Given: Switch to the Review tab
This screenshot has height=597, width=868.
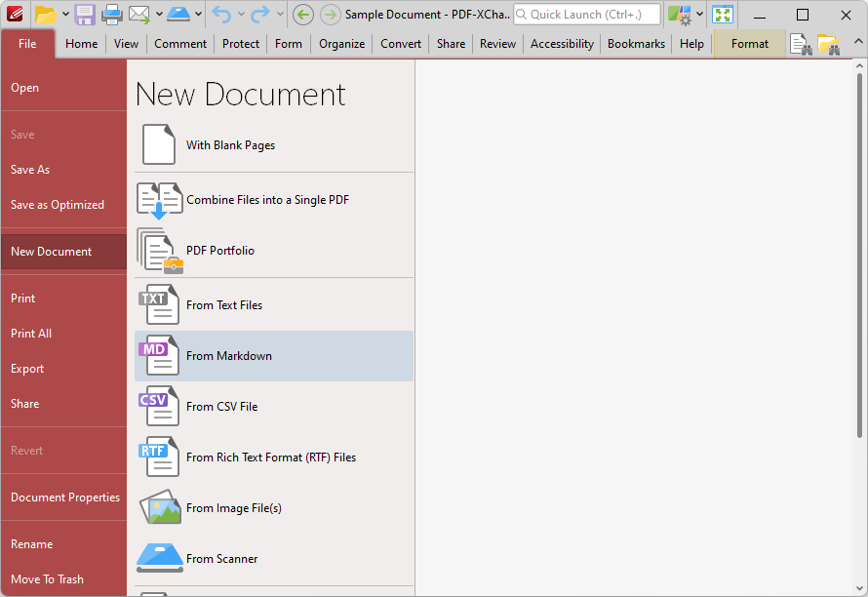Looking at the screenshot, I should (x=497, y=44).
